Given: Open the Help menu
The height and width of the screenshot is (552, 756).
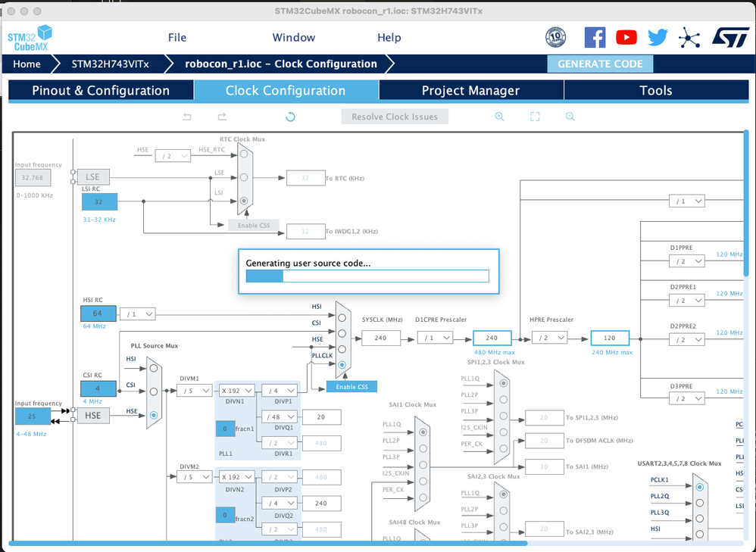Looking at the screenshot, I should pos(389,38).
